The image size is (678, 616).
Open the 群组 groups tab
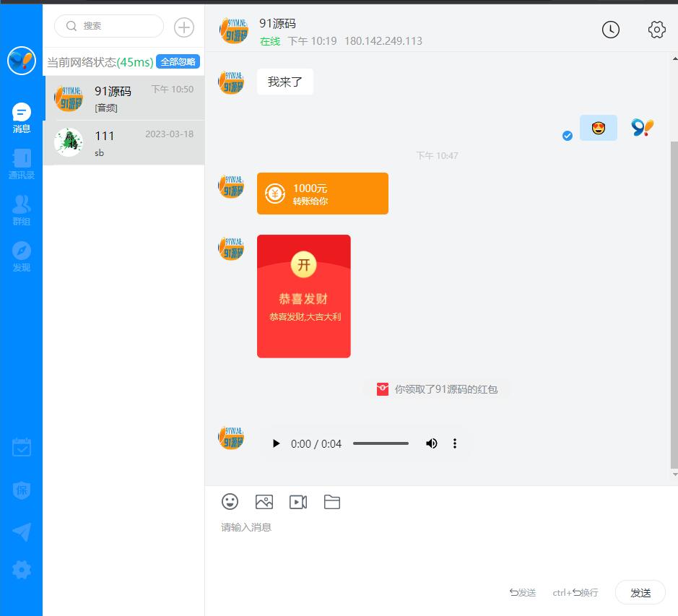click(21, 210)
